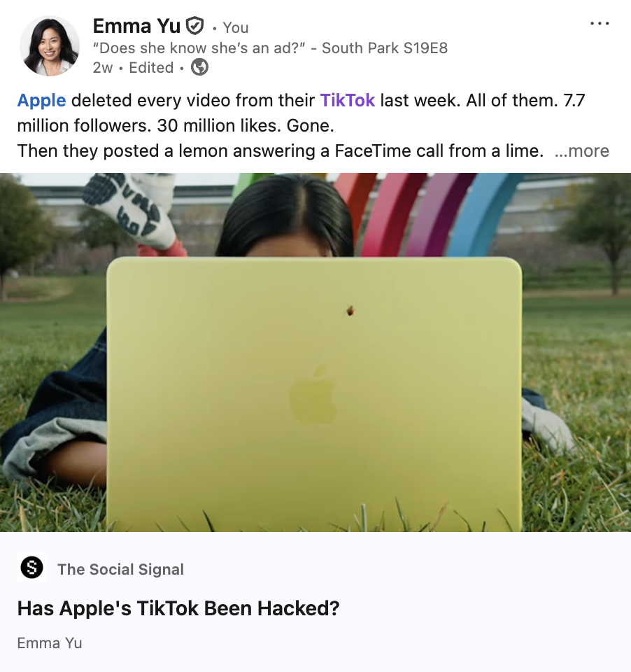Click the Emma Yu author byline under article title
The width and height of the screenshot is (631, 672).
pyautogui.click(x=50, y=643)
